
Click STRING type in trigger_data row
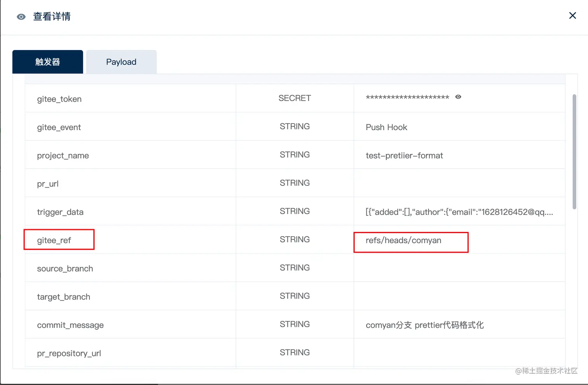click(x=295, y=211)
